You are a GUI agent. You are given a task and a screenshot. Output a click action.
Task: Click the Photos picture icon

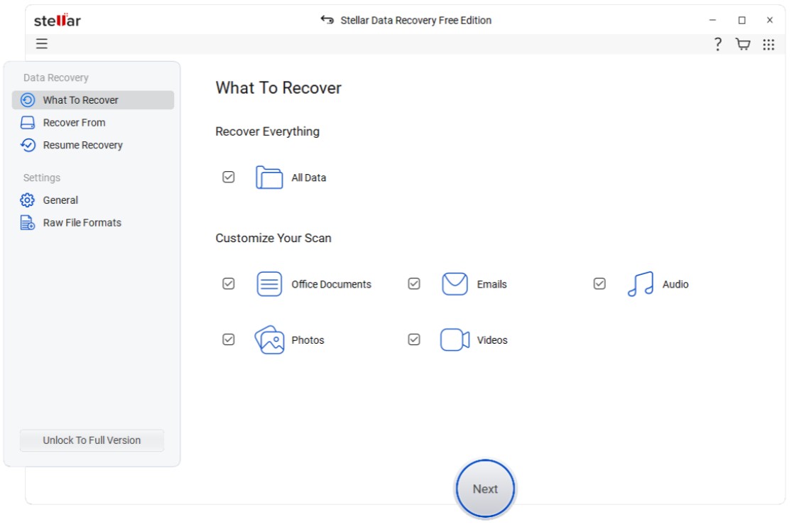pos(269,340)
